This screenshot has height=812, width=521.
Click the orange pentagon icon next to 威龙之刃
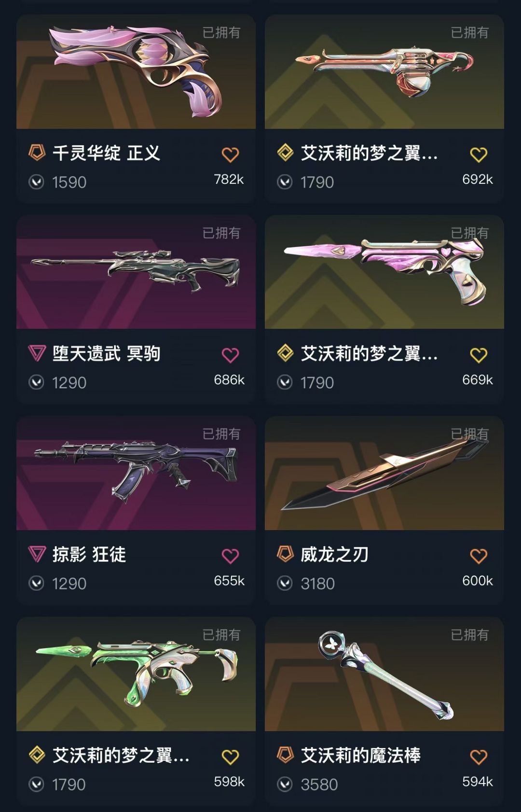(x=285, y=554)
